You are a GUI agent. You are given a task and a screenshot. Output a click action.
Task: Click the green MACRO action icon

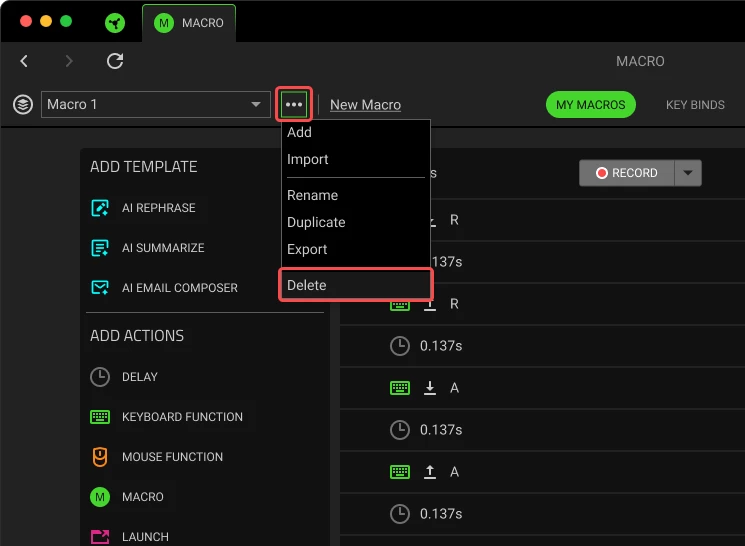pos(100,497)
